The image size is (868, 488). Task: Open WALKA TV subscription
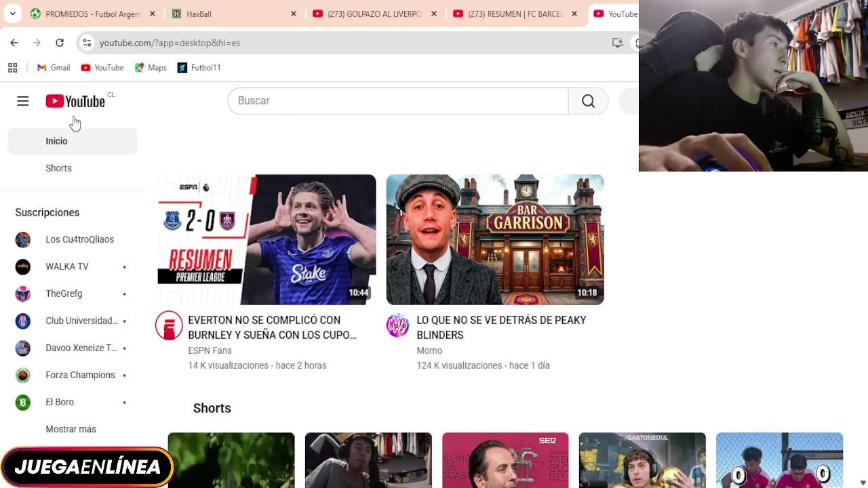[x=73, y=266]
